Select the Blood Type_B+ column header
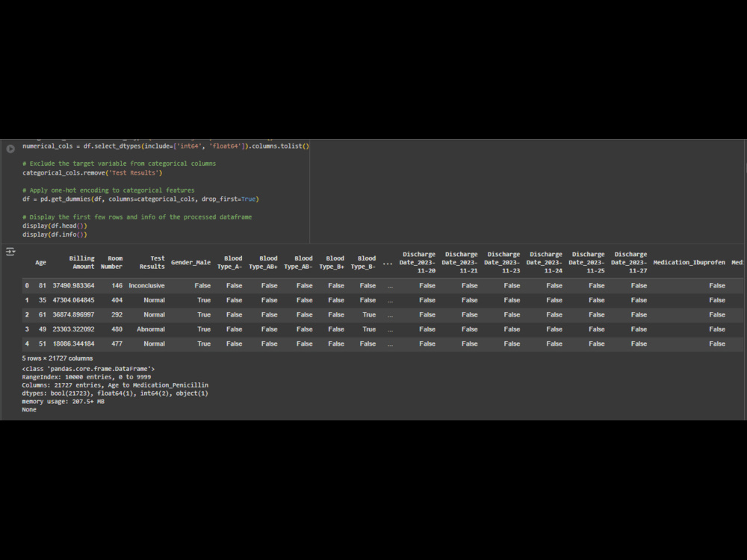 pyautogui.click(x=332, y=262)
